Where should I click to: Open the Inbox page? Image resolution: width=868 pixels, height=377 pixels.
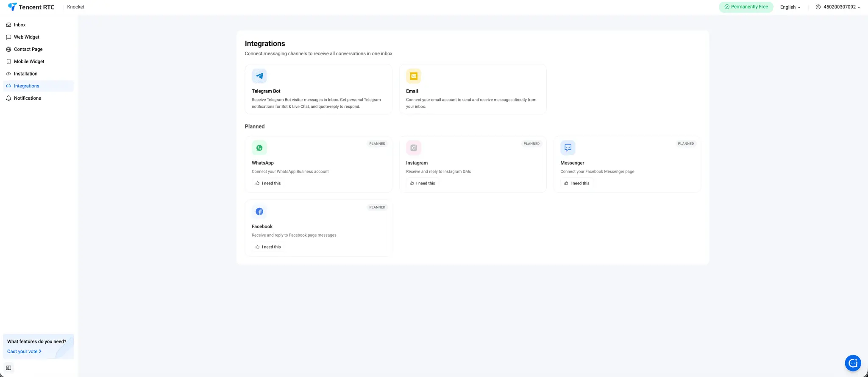coord(39,25)
